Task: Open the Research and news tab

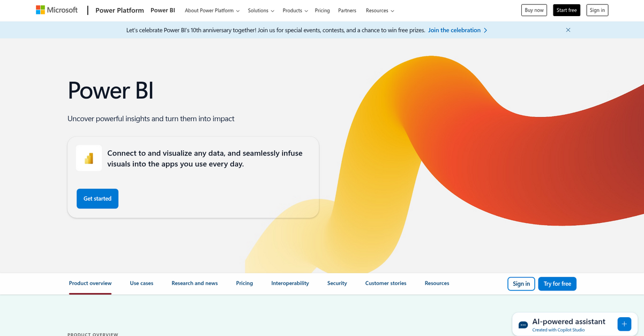Action: click(x=194, y=283)
